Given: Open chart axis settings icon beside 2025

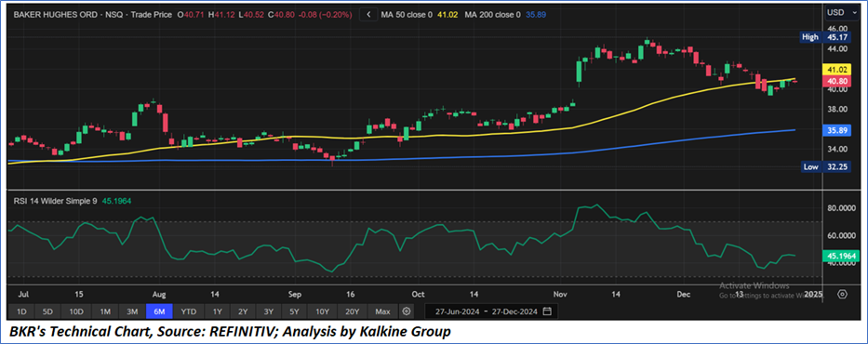Looking at the screenshot, I should point(842,294).
